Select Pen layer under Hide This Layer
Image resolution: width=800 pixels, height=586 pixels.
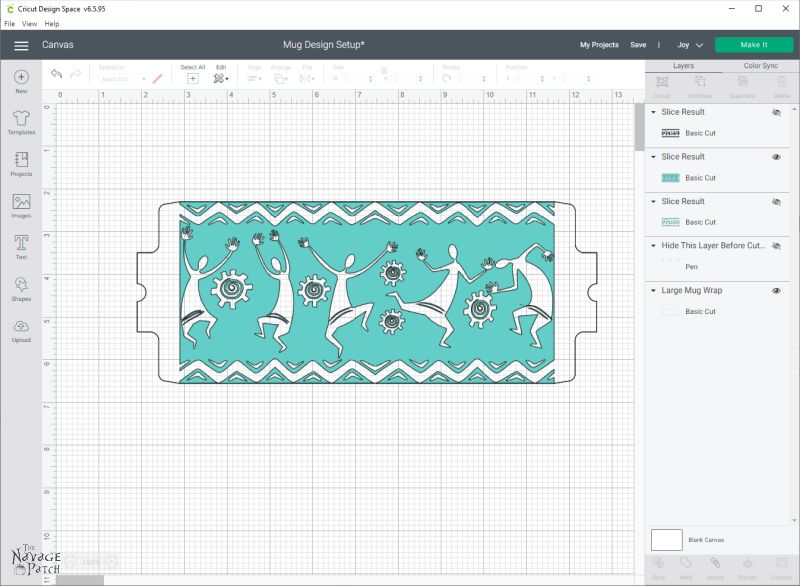pyautogui.click(x=717, y=267)
